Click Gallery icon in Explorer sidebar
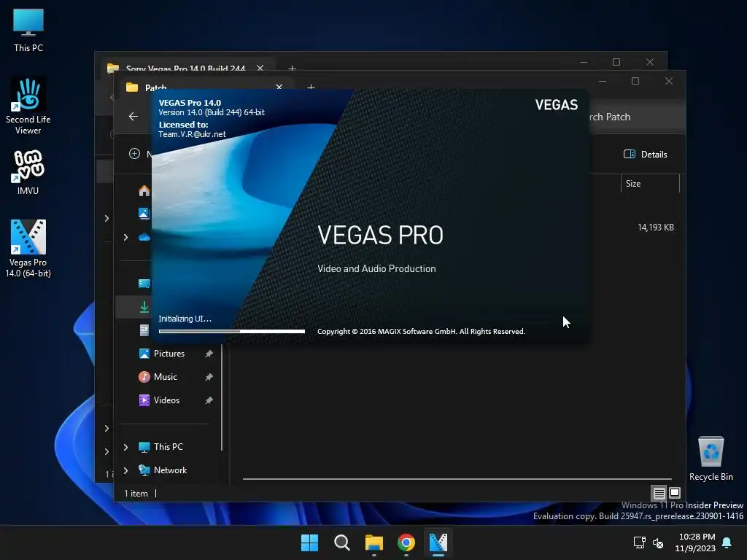Screen dimensions: 747x560 (x=144, y=214)
